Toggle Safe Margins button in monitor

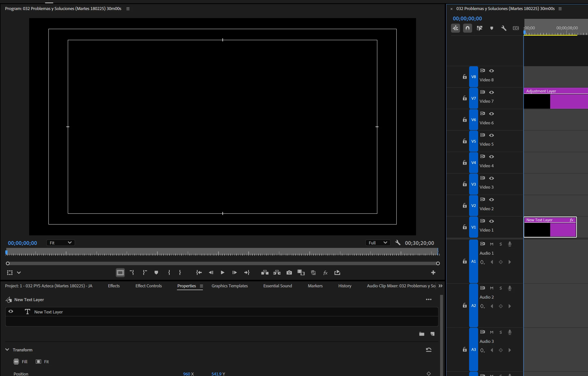tap(120, 273)
